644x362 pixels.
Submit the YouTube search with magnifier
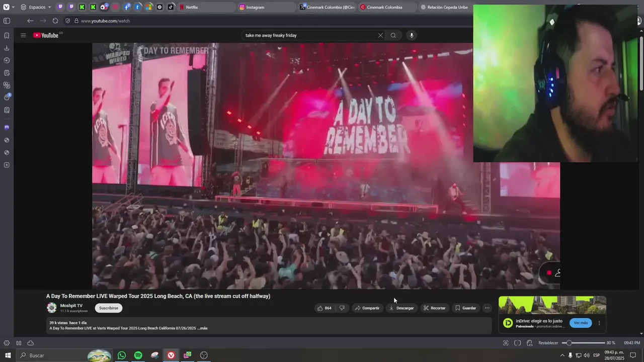pyautogui.click(x=393, y=35)
